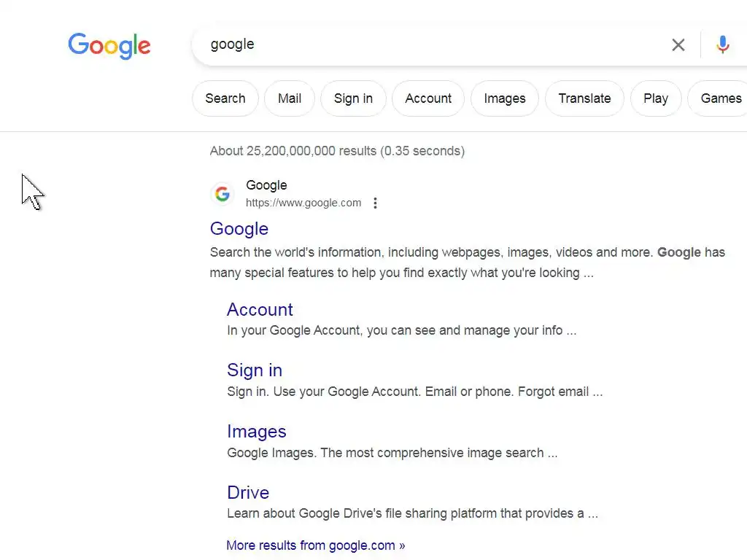This screenshot has height=560, width=747.
Task: Open the Drive sitelink
Action: [x=248, y=492]
